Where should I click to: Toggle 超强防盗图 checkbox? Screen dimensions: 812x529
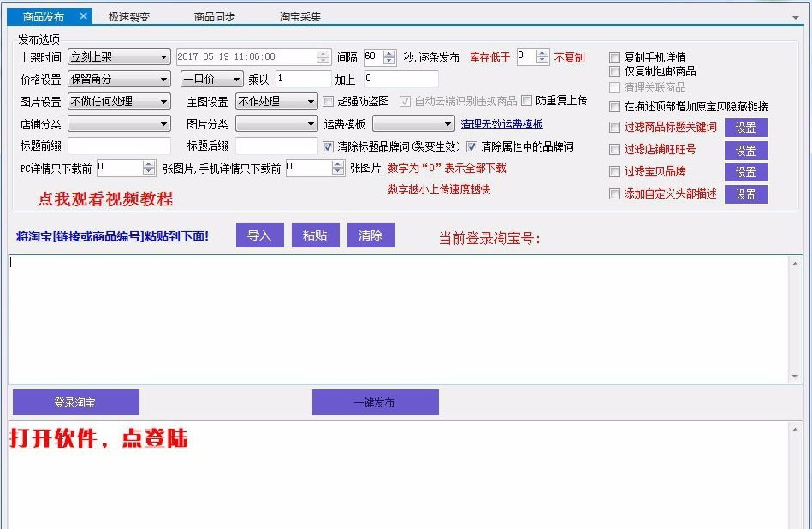coord(329,101)
